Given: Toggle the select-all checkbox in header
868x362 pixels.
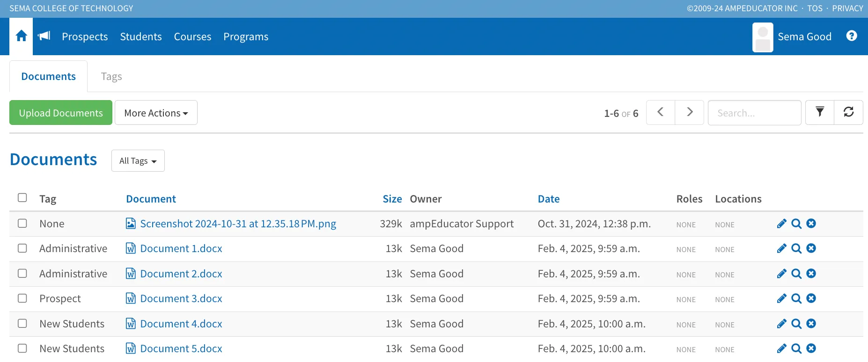Looking at the screenshot, I should pyautogui.click(x=22, y=197).
